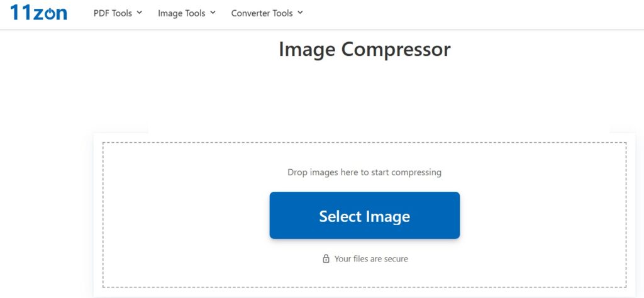The width and height of the screenshot is (644, 298).
Task: Open the PDF Tools menu
Action: point(113,13)
